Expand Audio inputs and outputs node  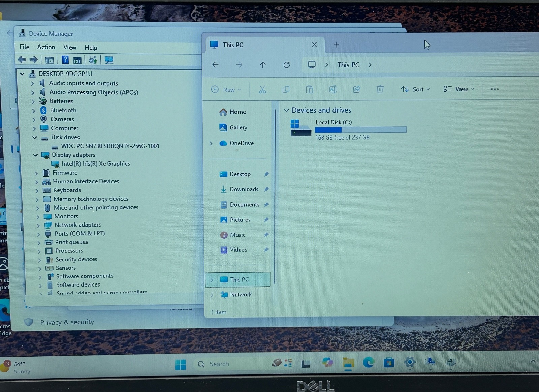tap(32, 83)
